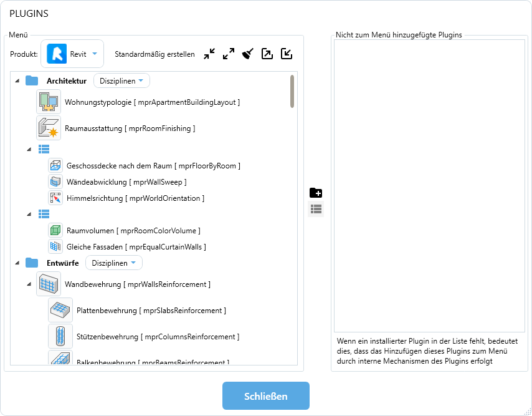This screenshot has width=532, height=416.
Task: Select Stützenbewehrung plugin entry
Action: (158, 337)
